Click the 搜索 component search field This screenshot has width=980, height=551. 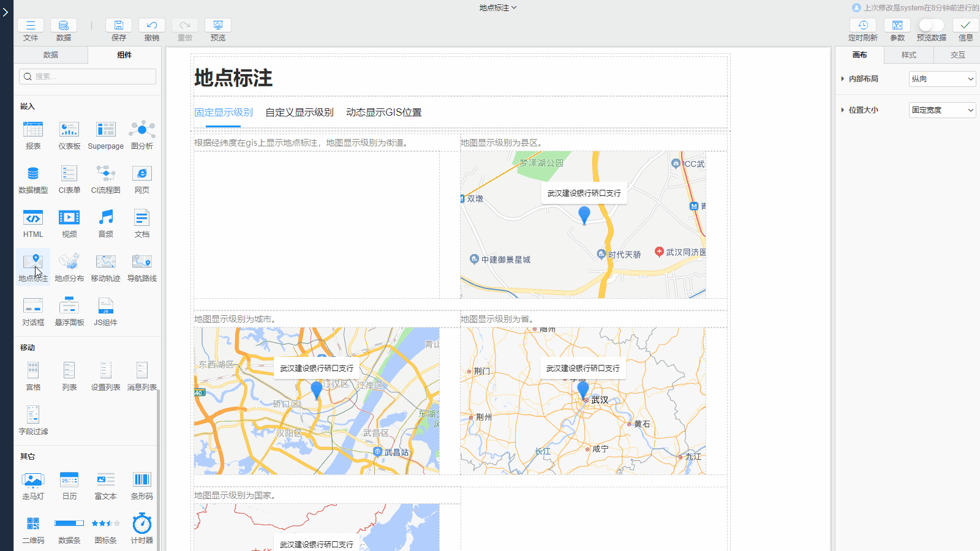tap(88, 77)
